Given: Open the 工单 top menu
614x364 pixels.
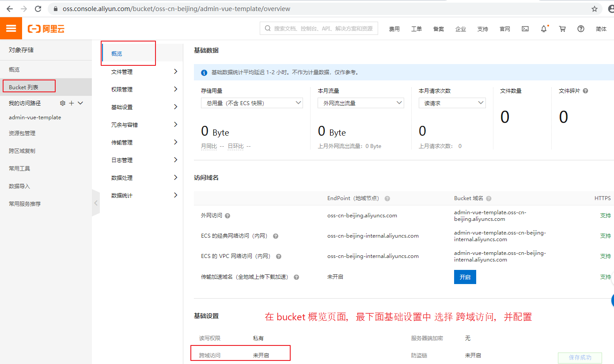Looking at the screenshot, I should coord(417,29).
